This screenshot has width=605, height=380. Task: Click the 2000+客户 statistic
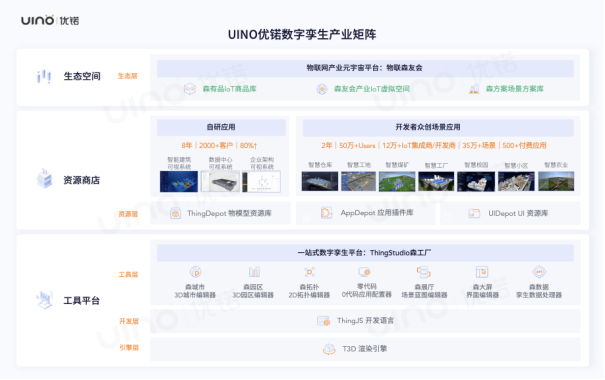(x=216, y=146)
